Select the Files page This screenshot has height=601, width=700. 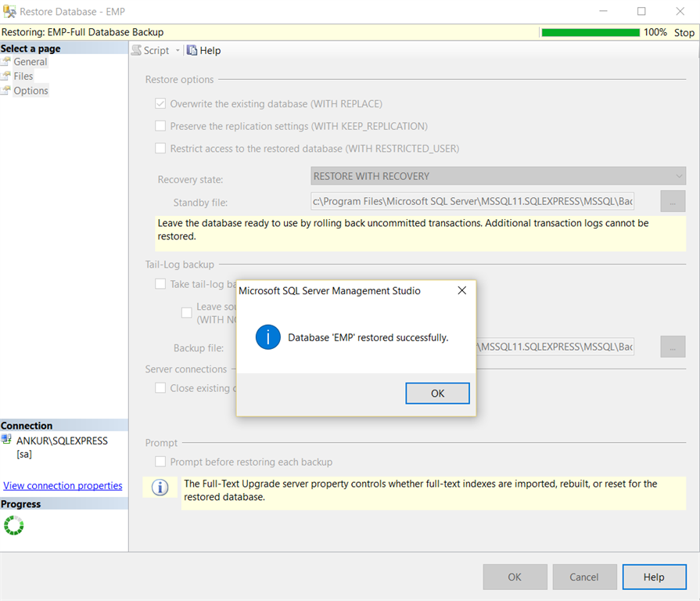[23, 77]
